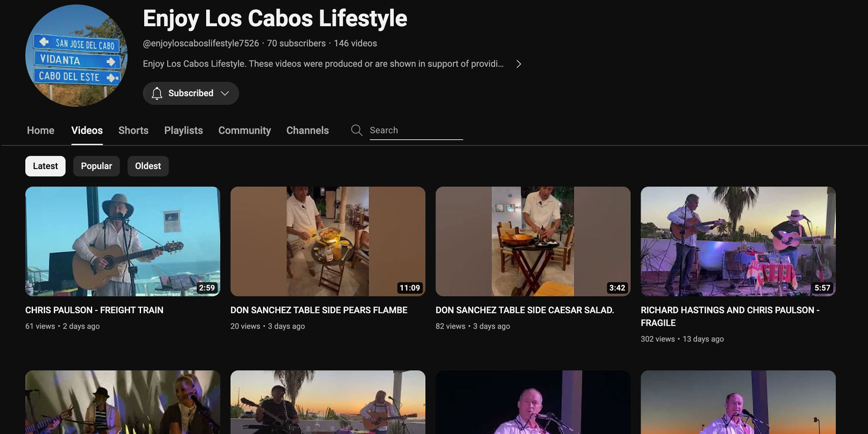The image size is (868, 434).
Task: Click the RICHARD HASTINGS AND CHRIS PAULSON thumbnail
Action: click(738, 241)
